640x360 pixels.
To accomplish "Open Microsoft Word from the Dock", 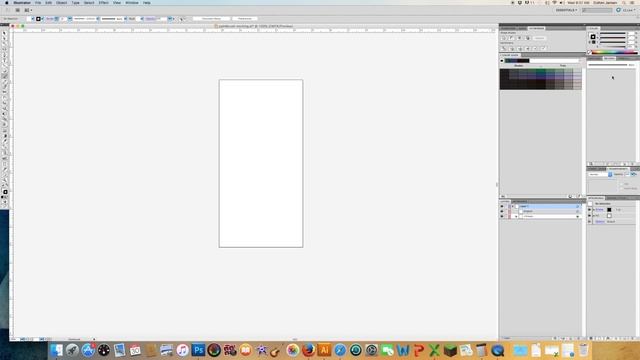I will click(403, 350).
